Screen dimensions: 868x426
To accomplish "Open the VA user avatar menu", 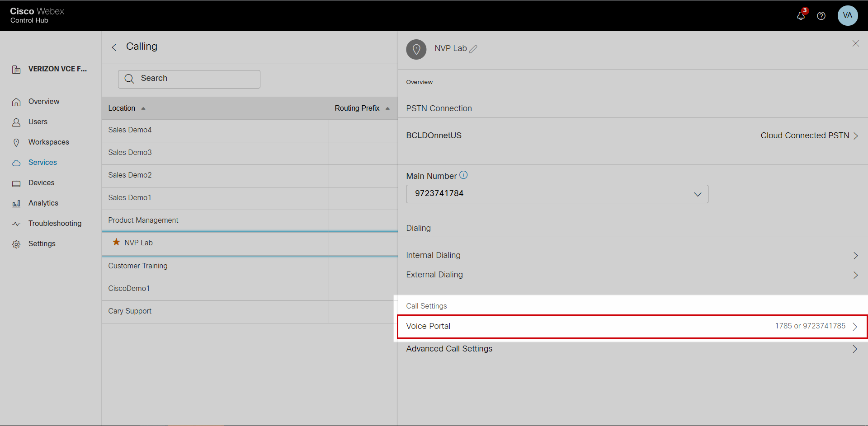I will click(x=847, y=15).
